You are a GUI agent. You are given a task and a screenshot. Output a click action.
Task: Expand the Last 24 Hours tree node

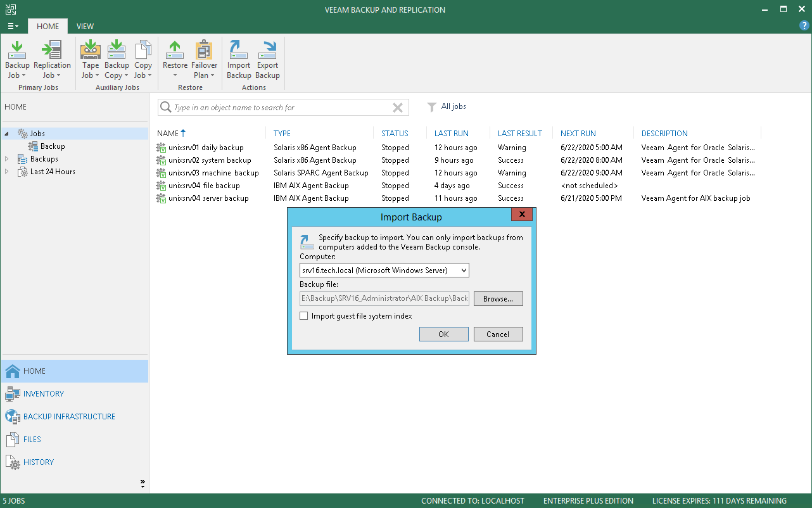(8, 172)
